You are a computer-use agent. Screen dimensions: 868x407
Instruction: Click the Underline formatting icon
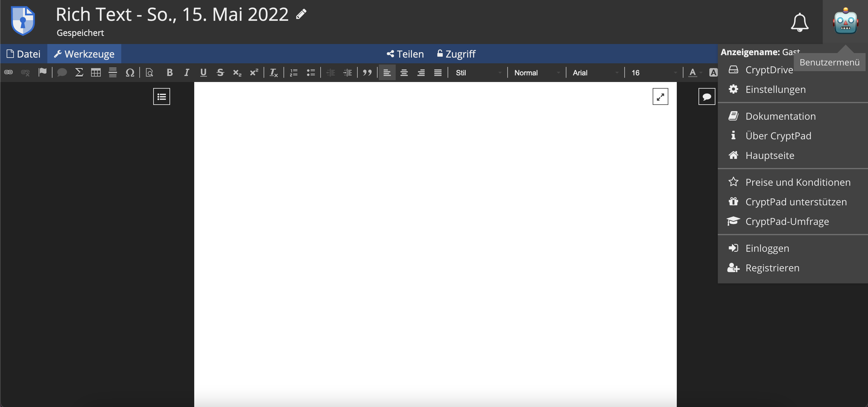click(202, 72)
